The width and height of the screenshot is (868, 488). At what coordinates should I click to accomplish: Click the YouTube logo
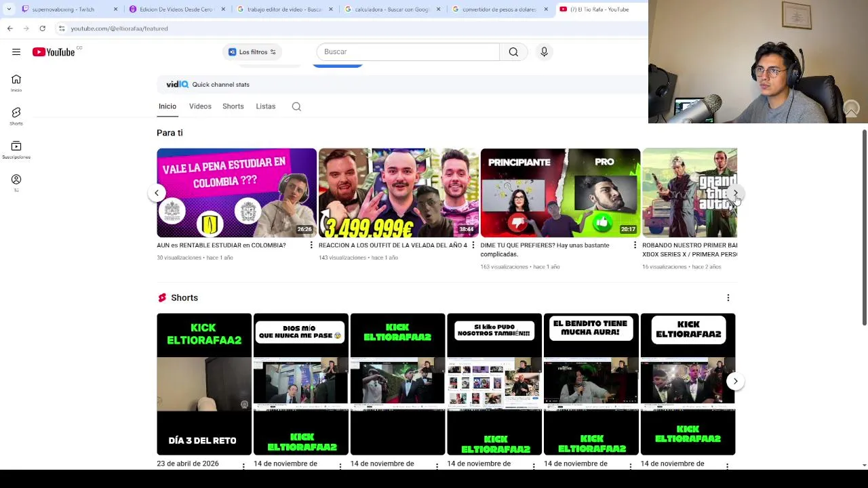click(x=54, y=52)
